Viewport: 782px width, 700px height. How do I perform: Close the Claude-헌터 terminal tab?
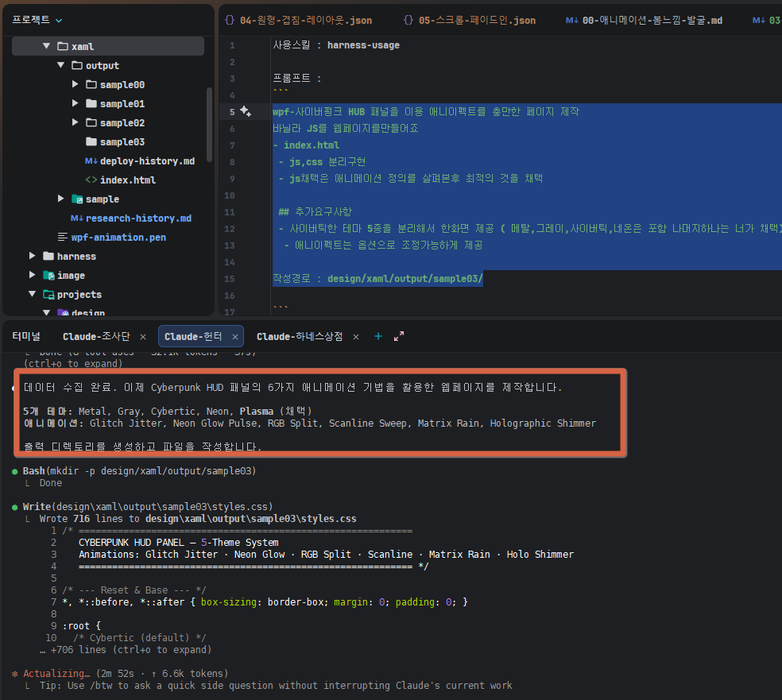point(235,337)
